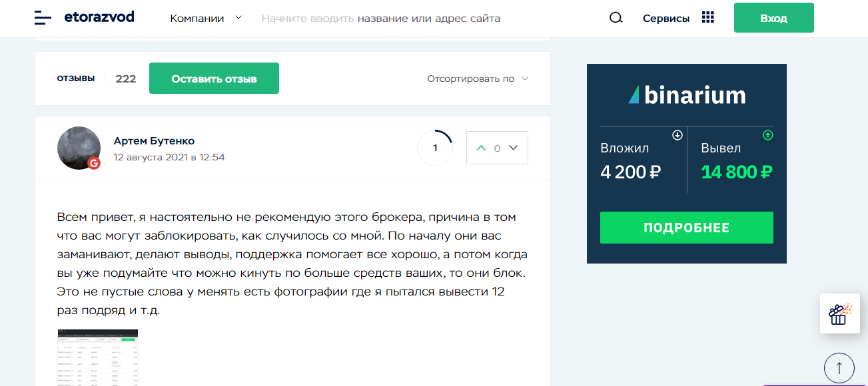Open Артем Бутенко's avatar
The image size is (868, 386).
tap(79, 148)
